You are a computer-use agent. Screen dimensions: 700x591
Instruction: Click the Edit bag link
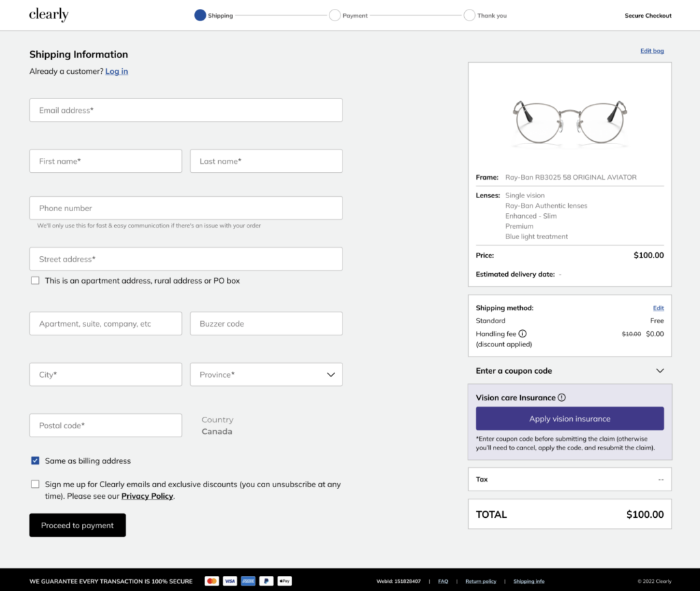(x=651, y=51)
